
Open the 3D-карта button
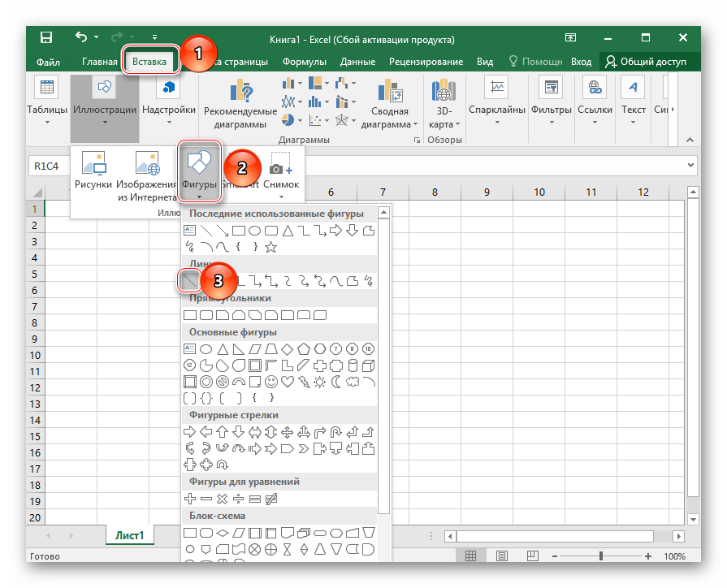444,104
